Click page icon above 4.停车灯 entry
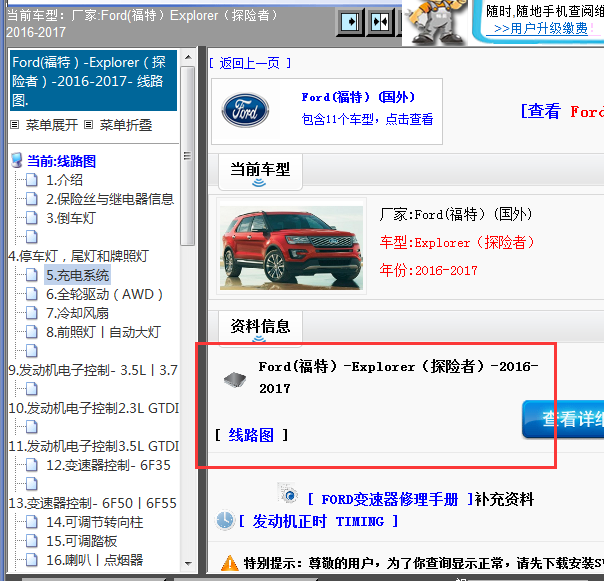 tap(32, 237)
